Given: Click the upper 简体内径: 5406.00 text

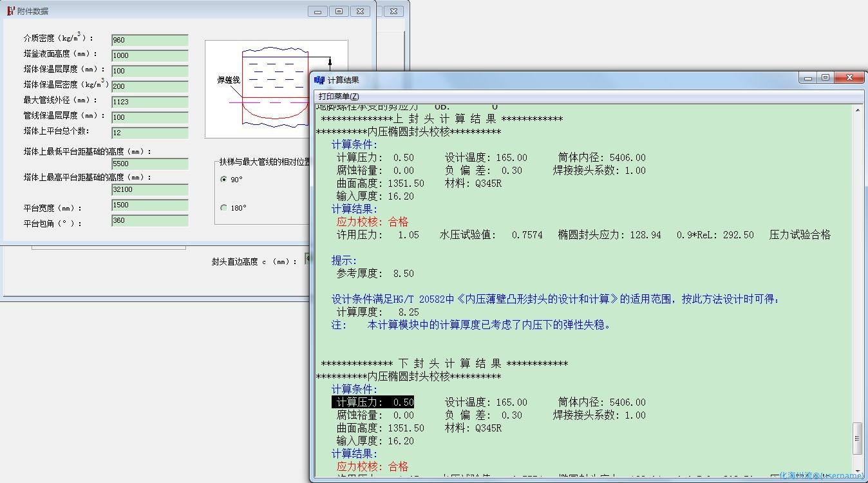Looking at the screenshot, I should coord(601,158).
